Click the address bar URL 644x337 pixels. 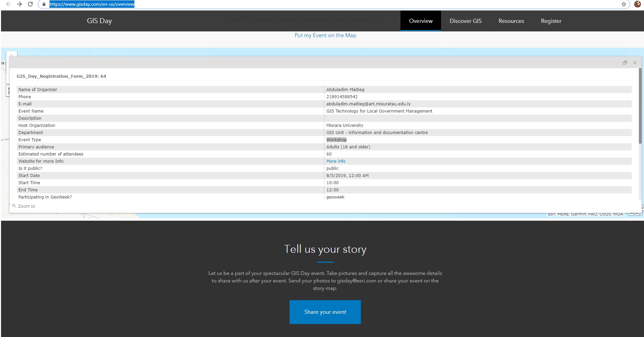tap(92, 4)
